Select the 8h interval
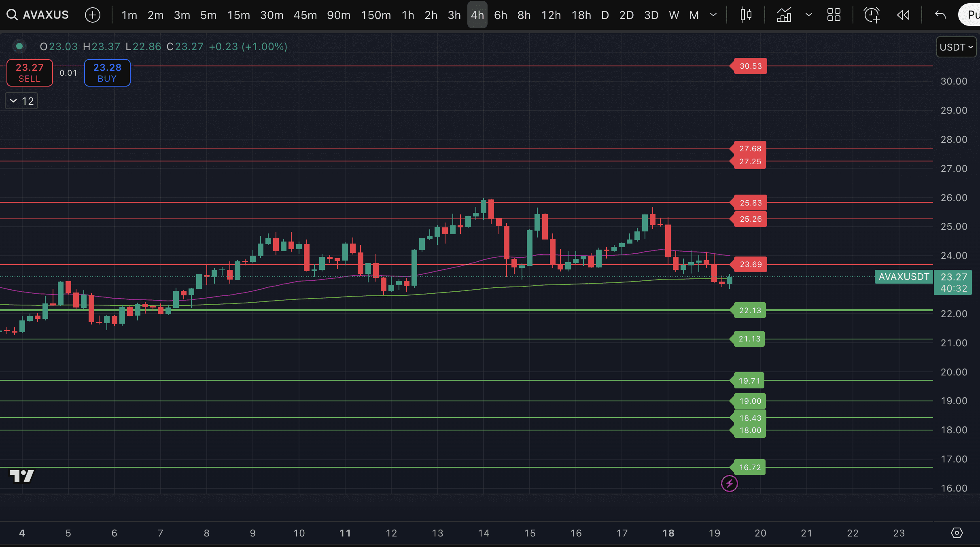980x547 pixels. coord(524,15)
